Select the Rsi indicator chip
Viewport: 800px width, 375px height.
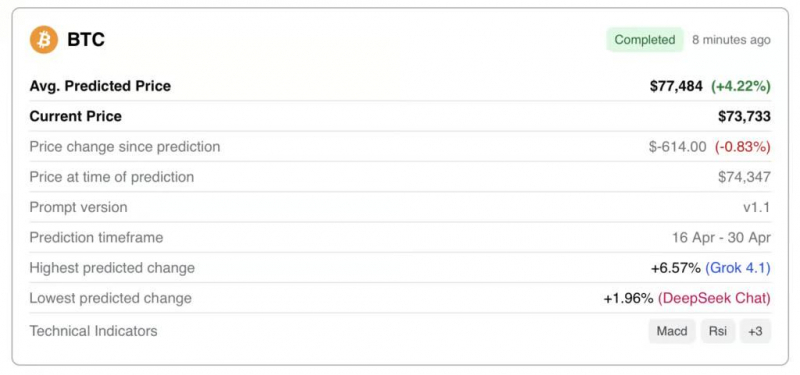[x=718, y=331]
